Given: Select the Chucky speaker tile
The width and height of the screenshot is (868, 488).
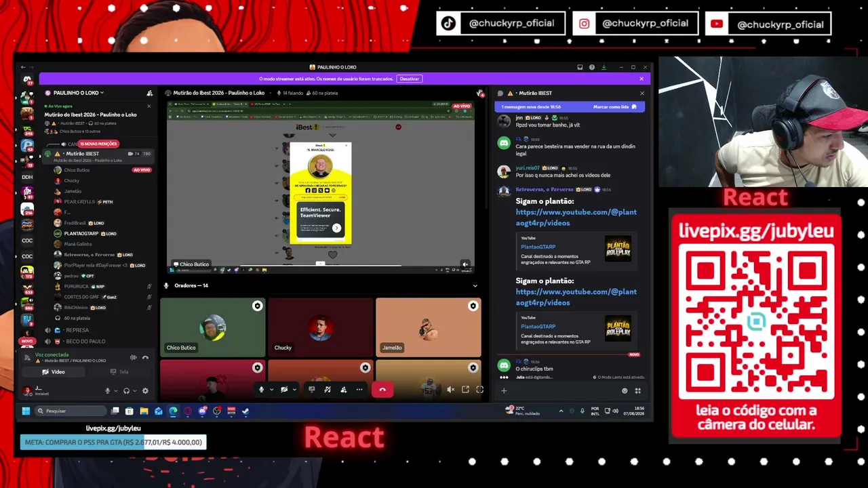Looking at the screenshot, I should (320, 327).
